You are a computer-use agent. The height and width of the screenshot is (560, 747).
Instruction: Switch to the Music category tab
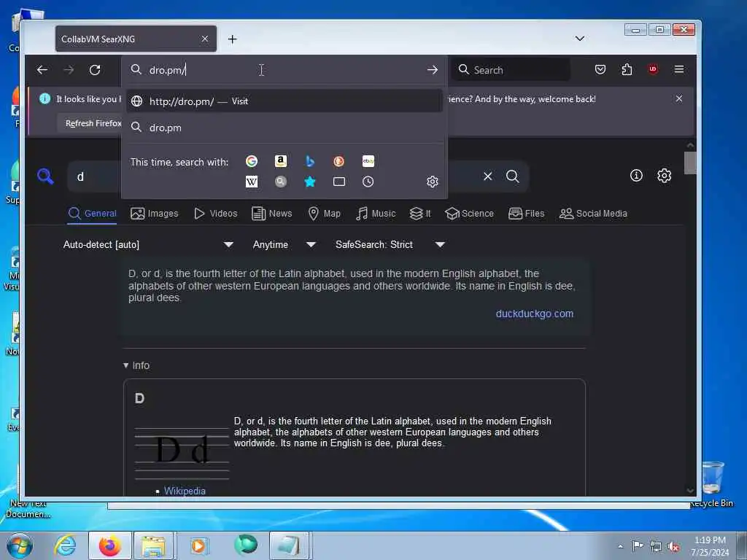pos(376,214)
